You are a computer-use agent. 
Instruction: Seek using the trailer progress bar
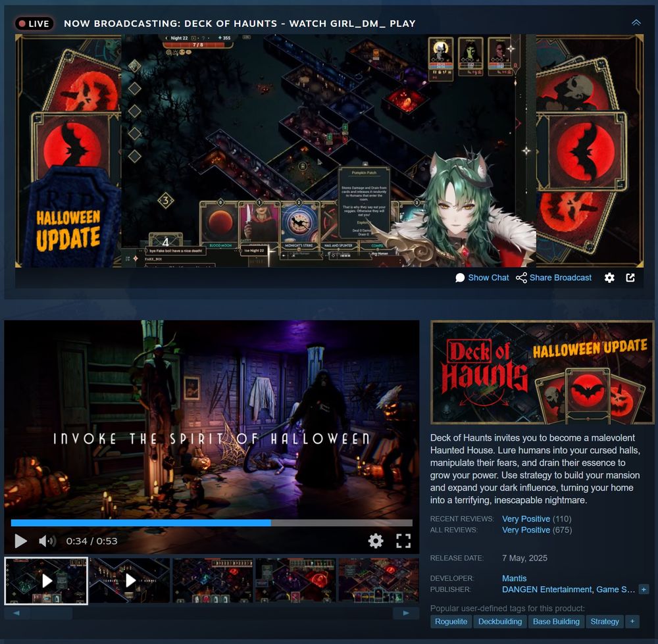point(211,522)
